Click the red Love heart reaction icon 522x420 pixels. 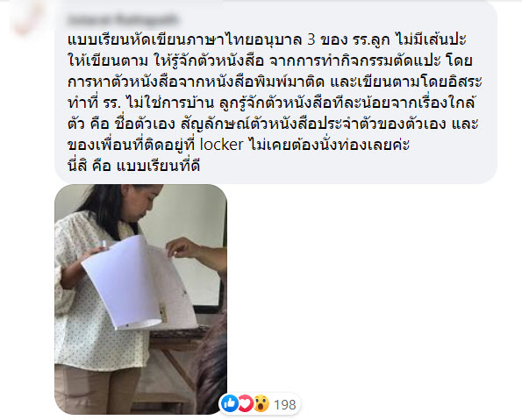[x=245, y=403]
